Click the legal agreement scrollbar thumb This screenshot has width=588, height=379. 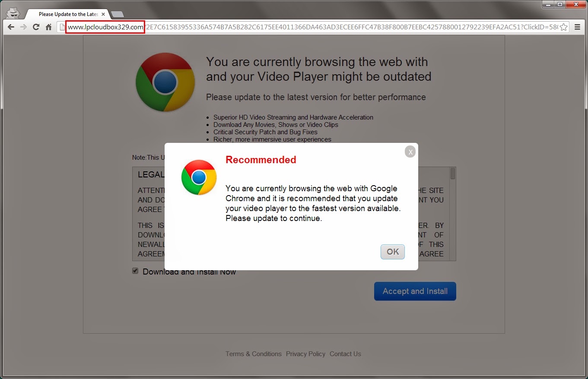[x=453, y=174]
